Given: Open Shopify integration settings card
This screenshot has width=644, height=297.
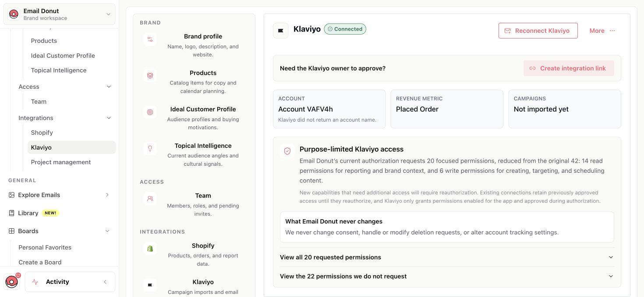Looking at the screenshot, I should [194, 255].
